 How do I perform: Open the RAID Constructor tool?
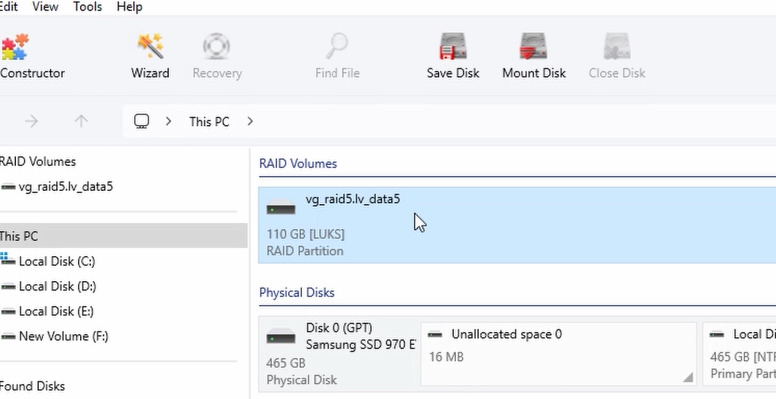coord(31,56)
